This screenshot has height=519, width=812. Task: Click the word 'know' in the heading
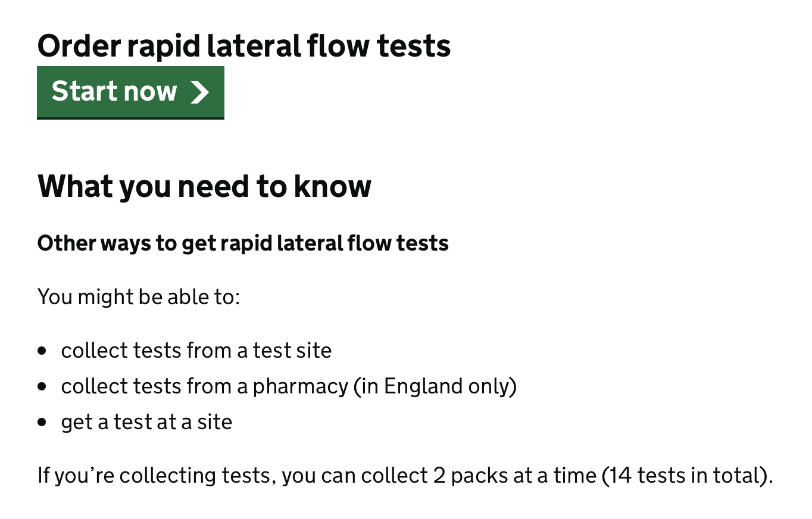click(x=333, y=186)
